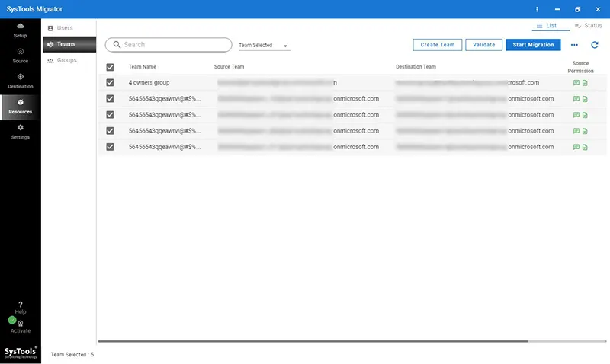This screenshot has height=364, width=610.
Task: Toggle checkbox of fourth team row
Action: point(110,131)
